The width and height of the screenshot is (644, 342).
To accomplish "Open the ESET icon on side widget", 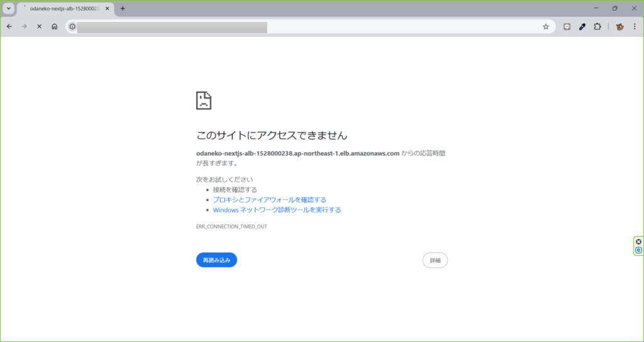I will coord(638,250).
